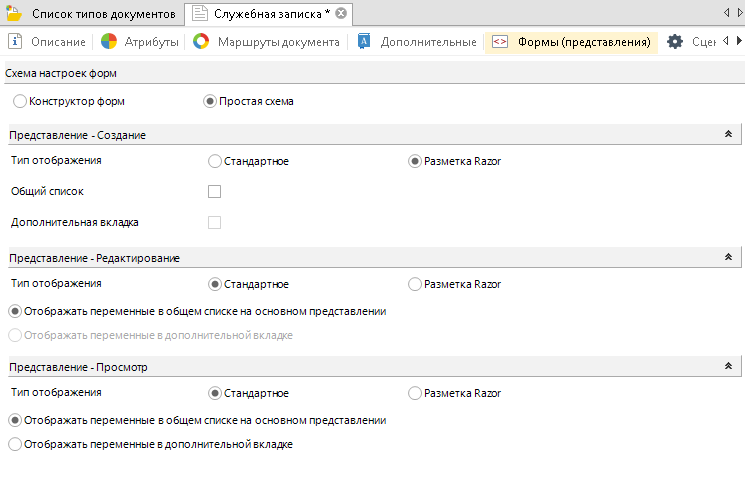Screen dimensions: 745x497
Task: Click the Формы (представления) code icon
Action: pyautogui.click(x=500, y=42)
